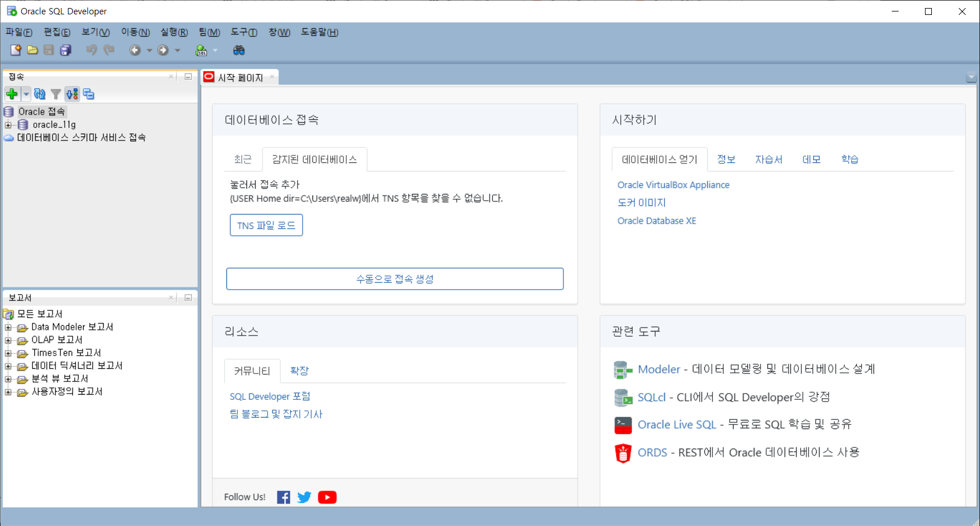Click the Modeler tool icon
This screenshot has height=526, width=980.
pyautogui.click(x=623, y=369)
